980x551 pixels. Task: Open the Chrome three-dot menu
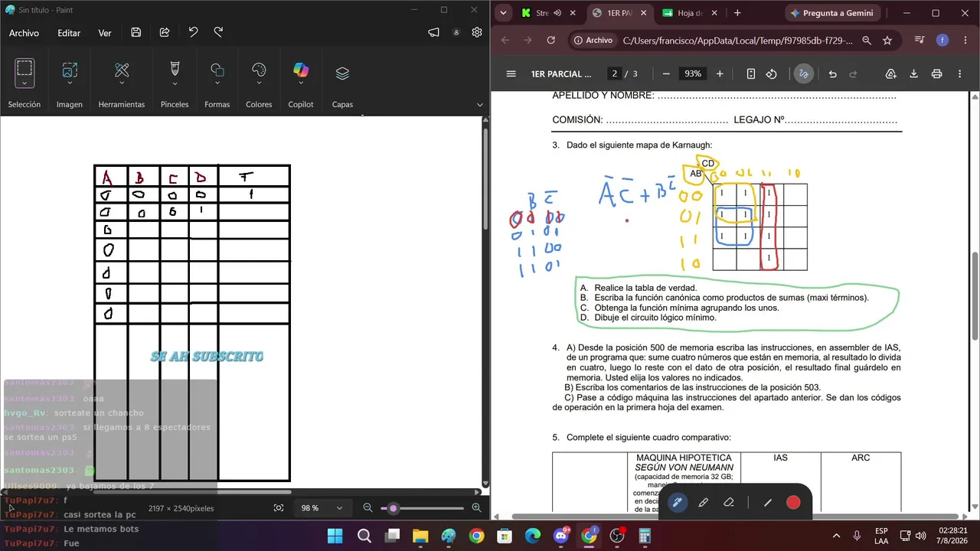coord(964,41)
